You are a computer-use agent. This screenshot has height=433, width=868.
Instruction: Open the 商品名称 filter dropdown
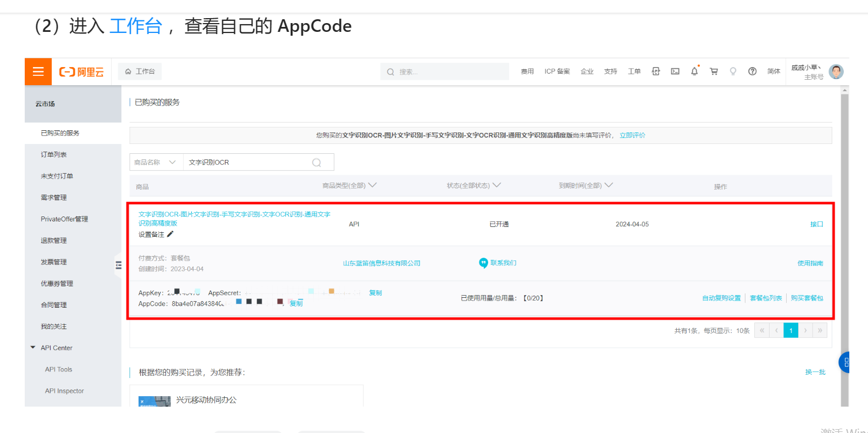point(156,162)
